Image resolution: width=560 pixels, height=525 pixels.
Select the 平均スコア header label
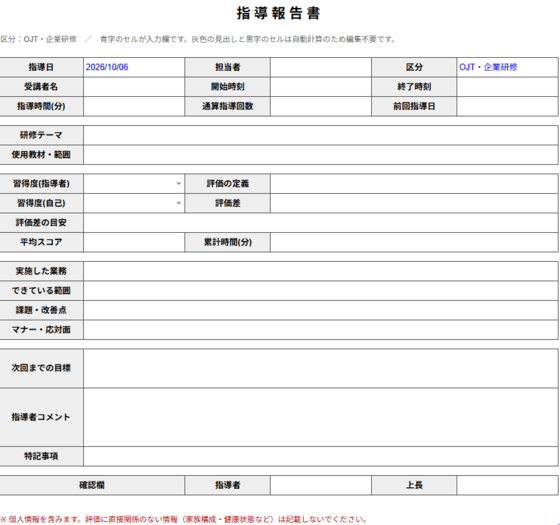point(41,242)
